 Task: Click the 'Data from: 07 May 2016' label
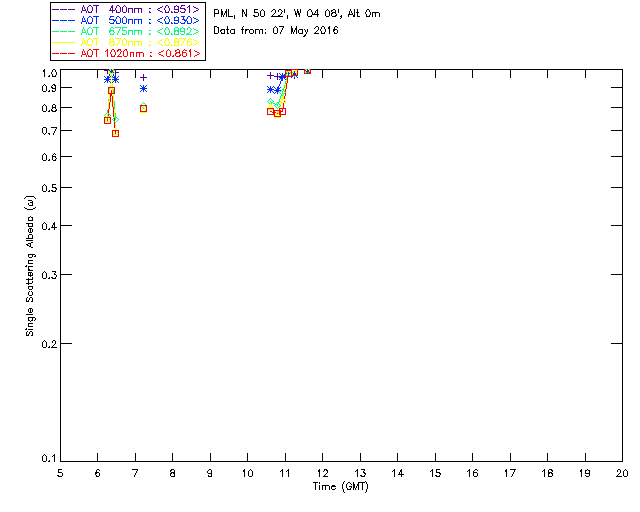click(276, 31)
